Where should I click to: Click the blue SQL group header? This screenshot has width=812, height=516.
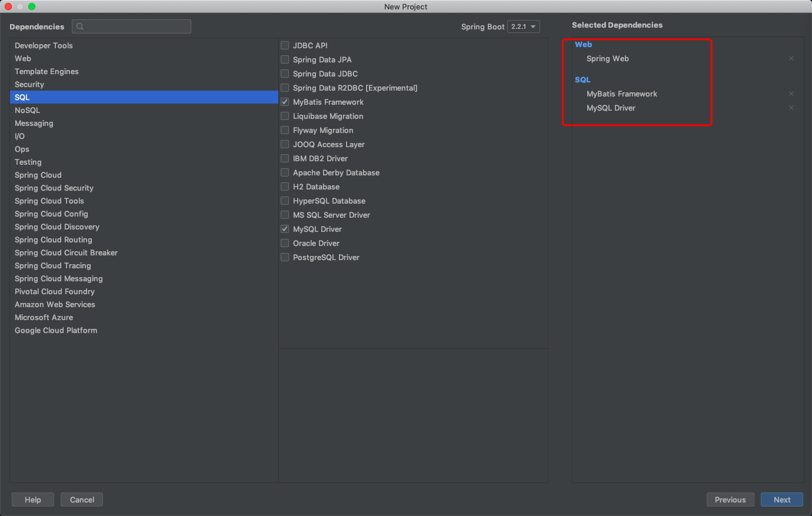coord(583,79)
